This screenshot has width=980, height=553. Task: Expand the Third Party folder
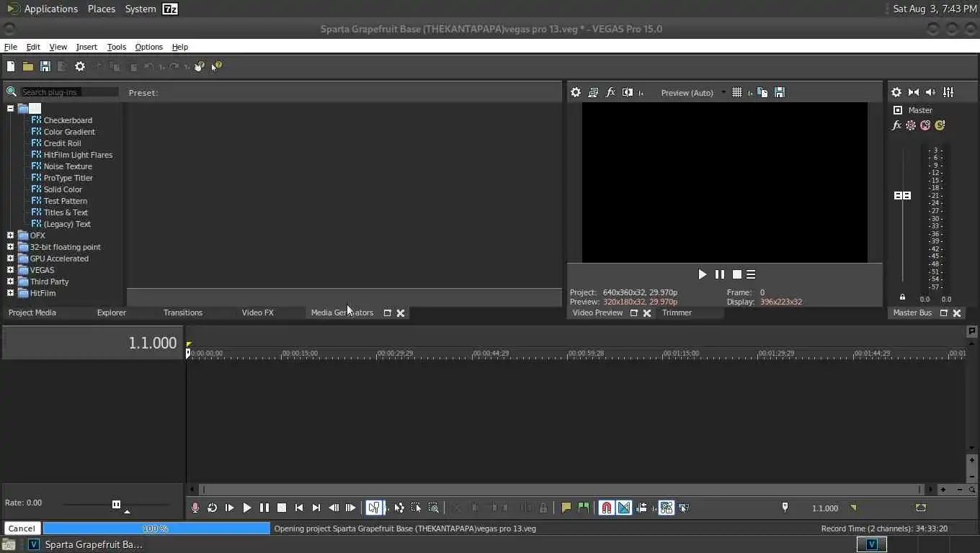click(x=10, y=282)
